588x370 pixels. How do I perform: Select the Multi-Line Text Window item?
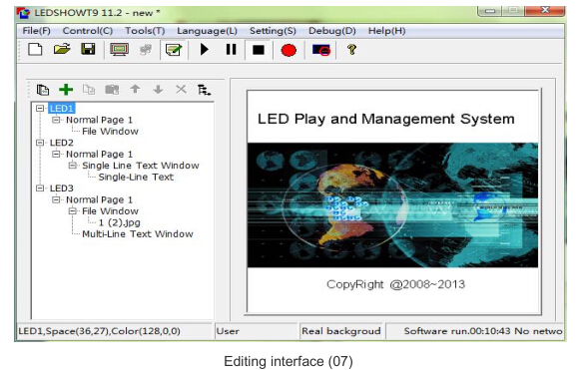tap(137, 234)
